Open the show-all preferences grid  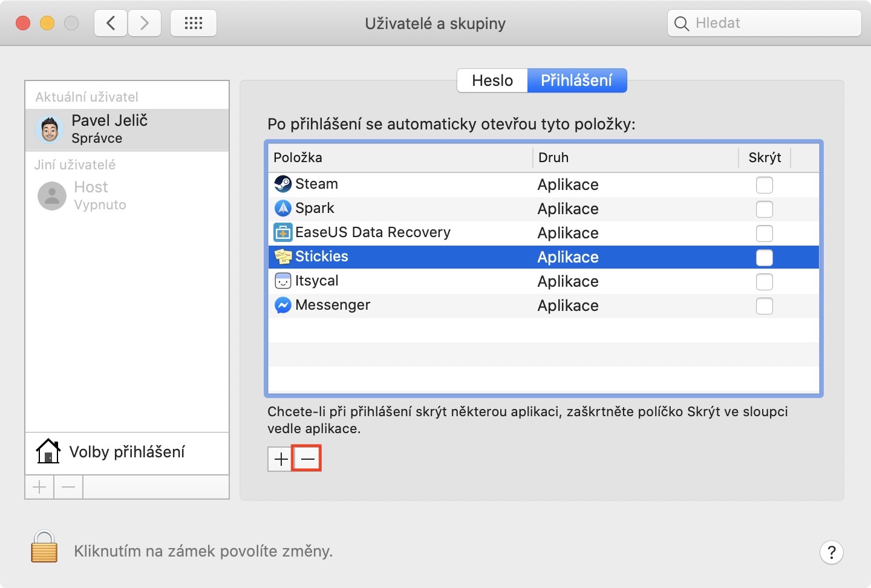coord(194,24)
